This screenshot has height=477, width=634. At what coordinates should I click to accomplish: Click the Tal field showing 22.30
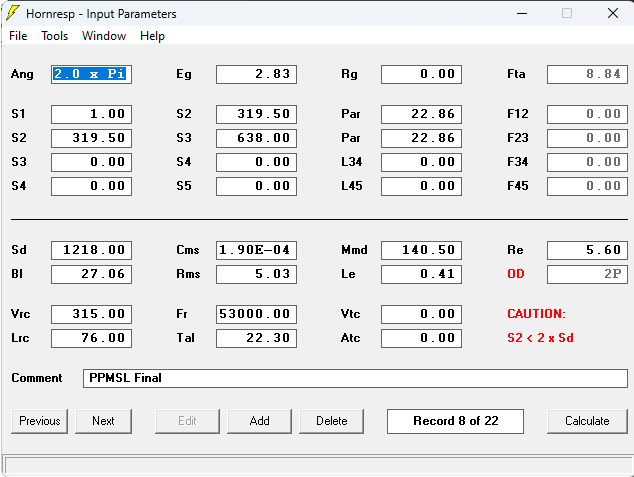point(256,338)
